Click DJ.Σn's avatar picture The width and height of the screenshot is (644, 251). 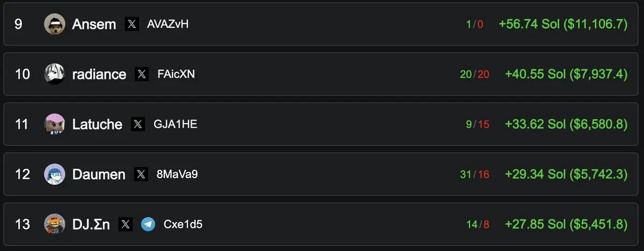pos(55,224)
